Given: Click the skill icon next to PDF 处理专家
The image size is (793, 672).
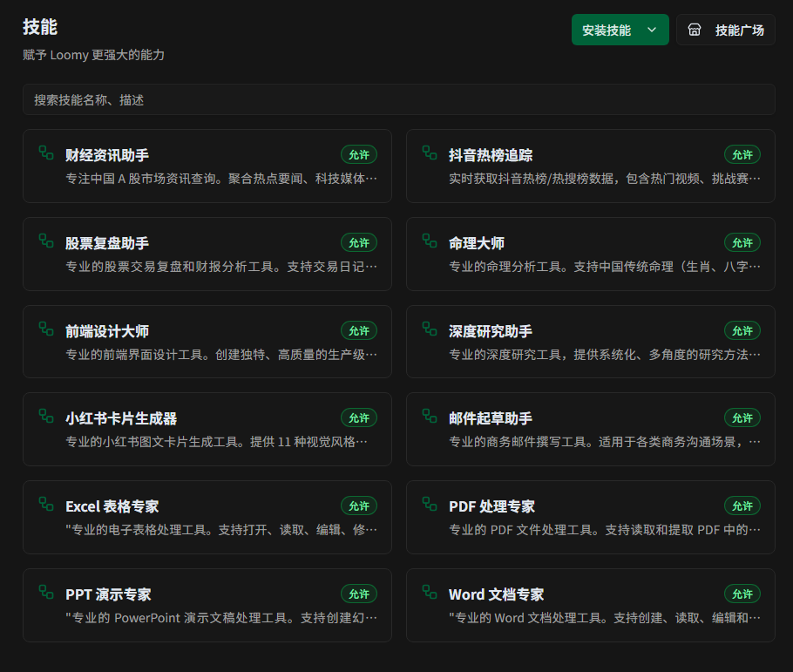Looking at the screenshot, I should tap(430, 505).
